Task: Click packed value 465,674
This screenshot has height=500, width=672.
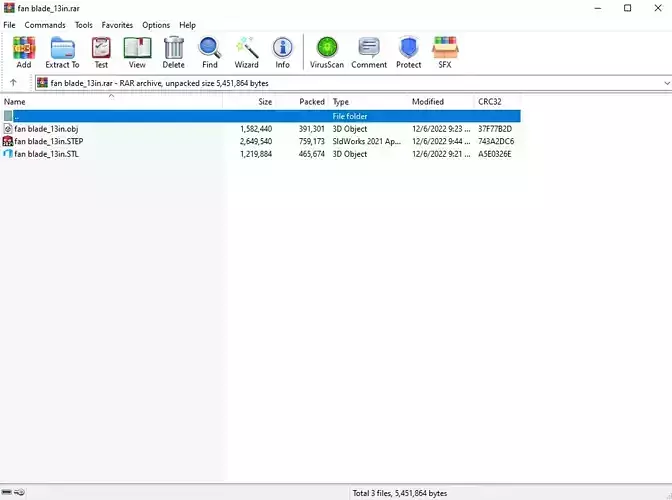Action: click(x=312, y=154)
